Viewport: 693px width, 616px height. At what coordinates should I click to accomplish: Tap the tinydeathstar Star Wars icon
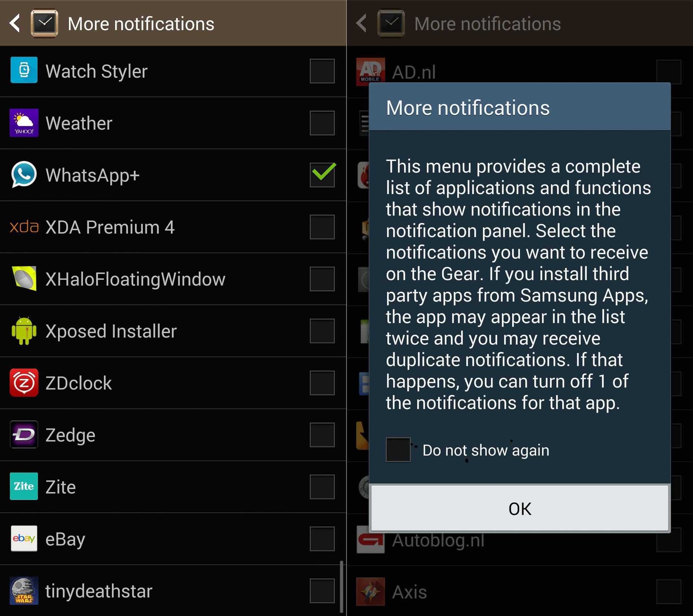pyautogui.click(x=24, y=591)
